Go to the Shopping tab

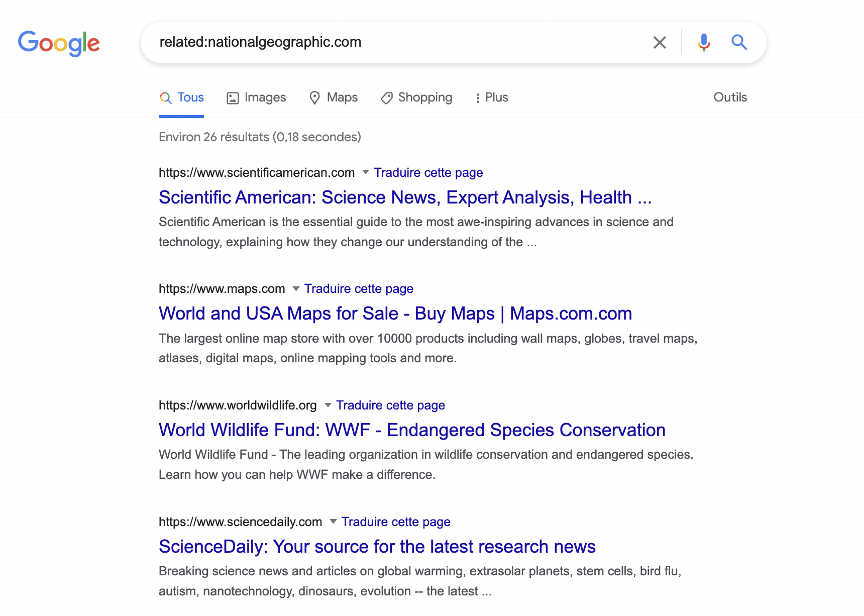pos(416,97)
